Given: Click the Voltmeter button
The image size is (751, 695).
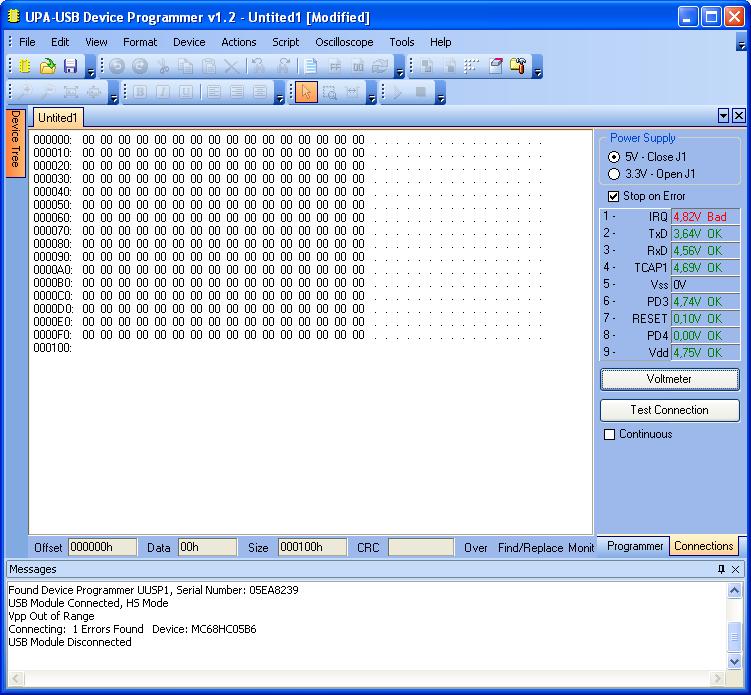Looking at the screenshot, I should point(670,379).
